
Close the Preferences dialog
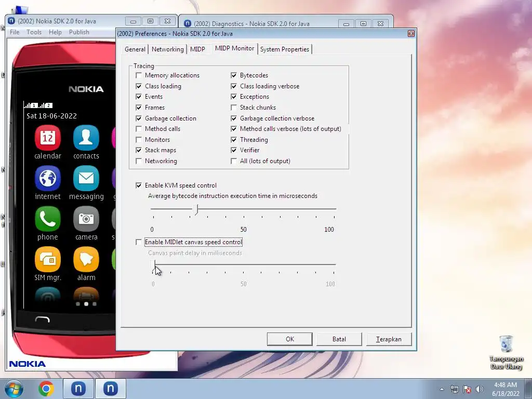pyautogui.click(x=411, y=34)
